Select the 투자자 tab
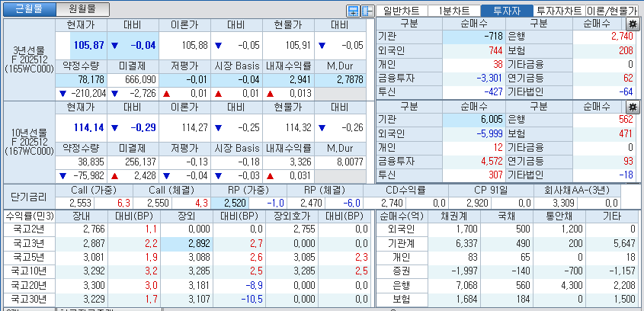The height and width of the screenshot is (311, 644). pos(506,11)
